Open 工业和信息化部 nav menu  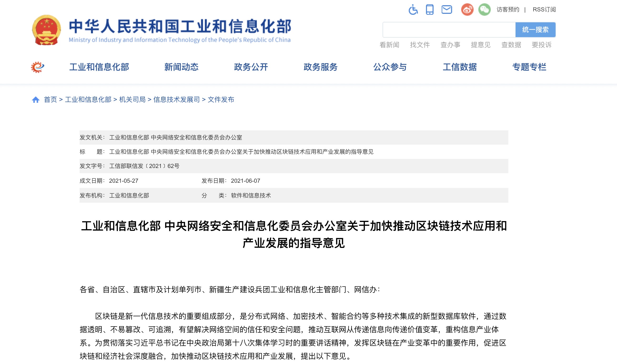click(x=99, y=67)
